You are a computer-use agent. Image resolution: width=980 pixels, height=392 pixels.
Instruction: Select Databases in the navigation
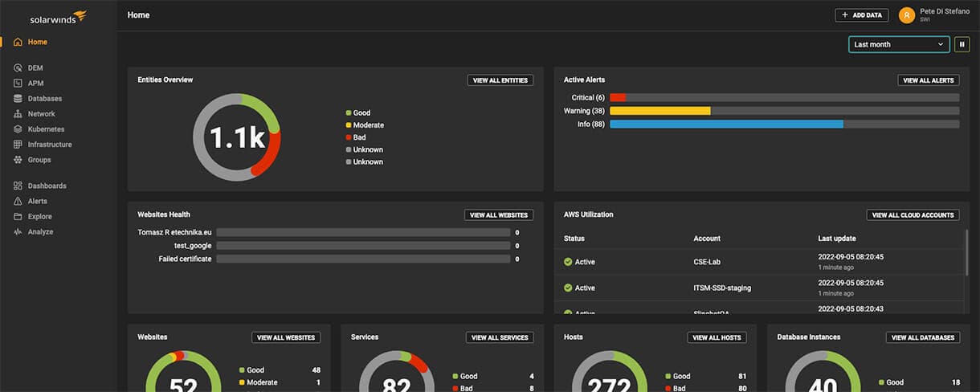click(x=45, y=99)
